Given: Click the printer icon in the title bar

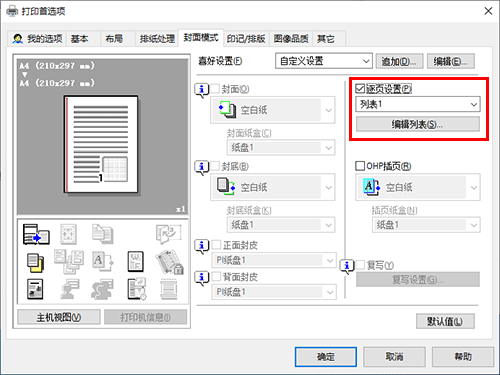Looking at the screenshot, I should (12, 11).
